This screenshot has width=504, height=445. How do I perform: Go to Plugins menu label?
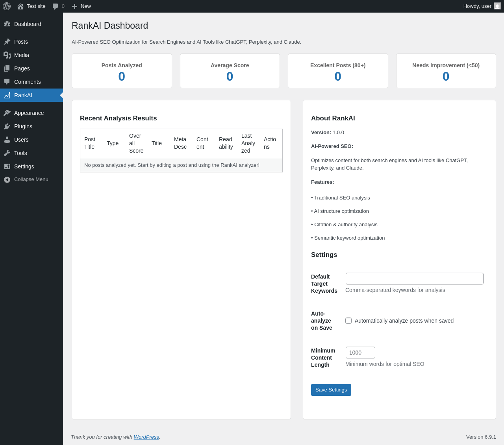point(23,126)
